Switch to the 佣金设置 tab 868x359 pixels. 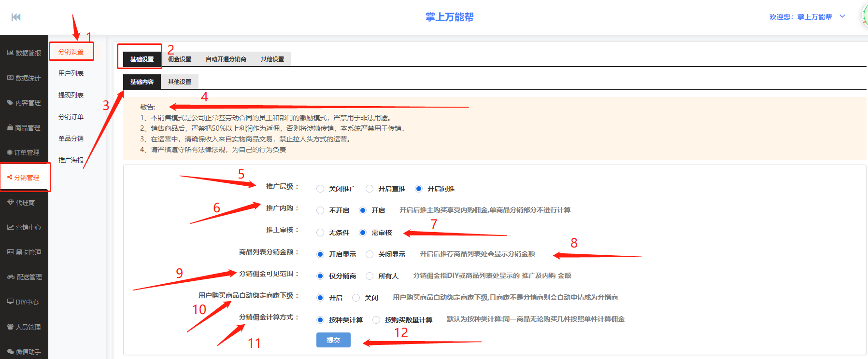coord(180,59)
